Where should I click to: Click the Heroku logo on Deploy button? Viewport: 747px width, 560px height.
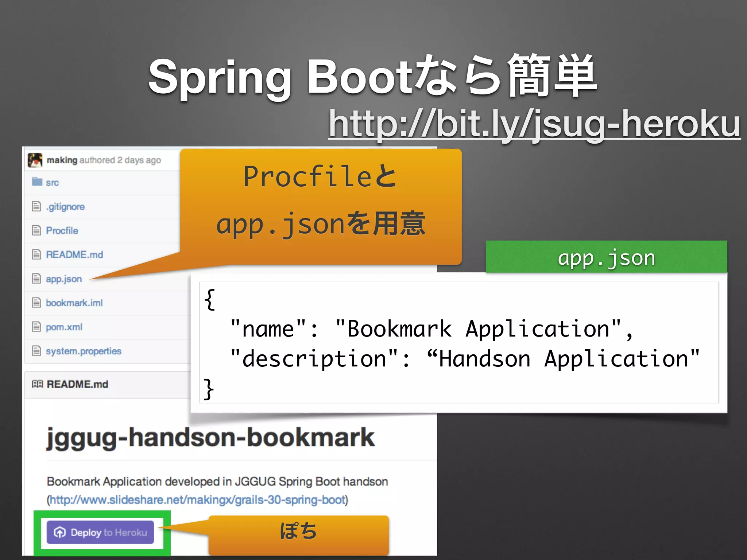click(60, 533)
